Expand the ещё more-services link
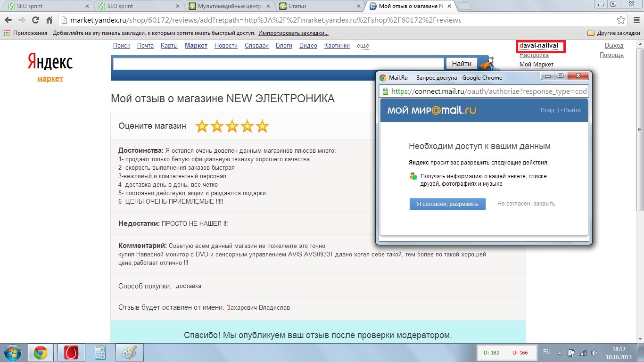 pos(363,46)
